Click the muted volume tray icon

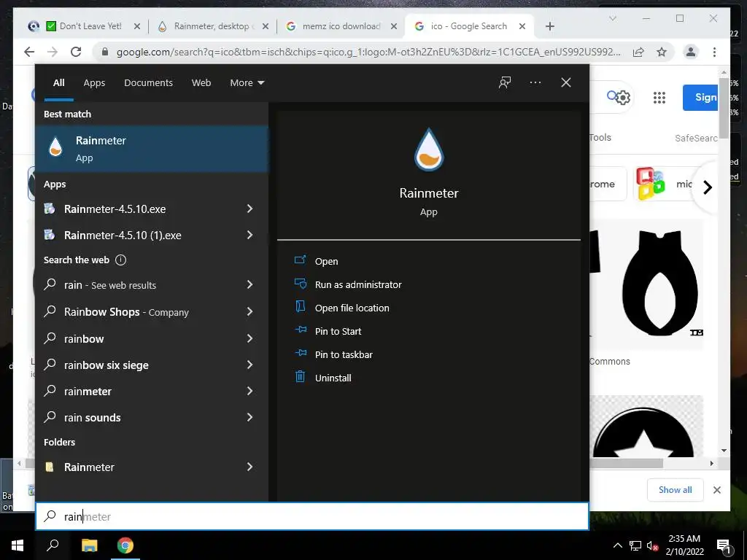pyautogui.click(x=652, y=545)
